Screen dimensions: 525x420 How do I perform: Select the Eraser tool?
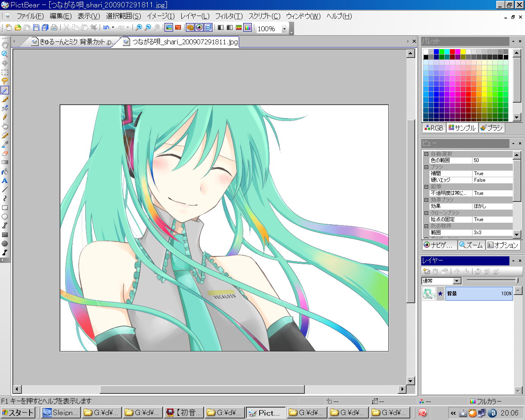pyautogui.click(x=5, y=153)
